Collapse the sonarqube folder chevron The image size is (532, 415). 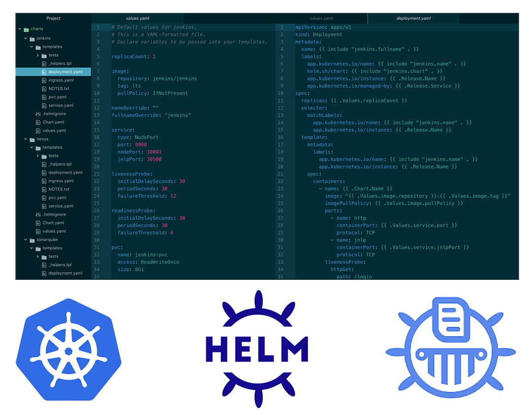click(x=26, y=240)
